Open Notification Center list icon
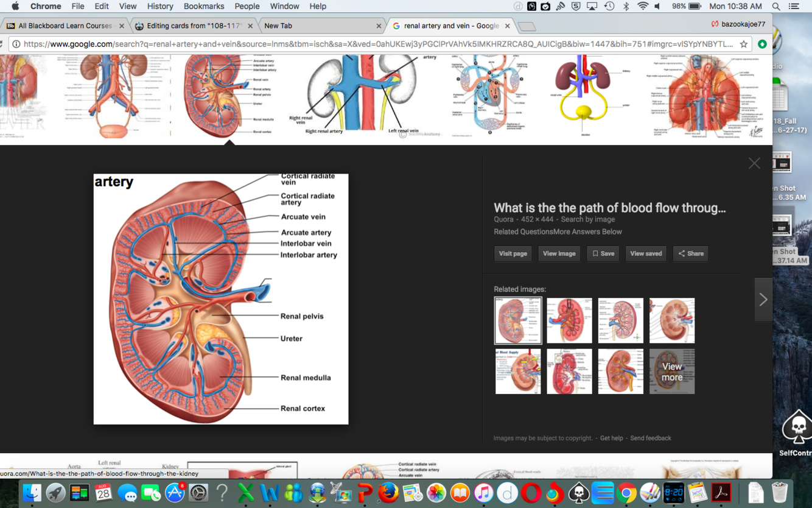This screenshot has height=508, width=812. coord(794,6)
